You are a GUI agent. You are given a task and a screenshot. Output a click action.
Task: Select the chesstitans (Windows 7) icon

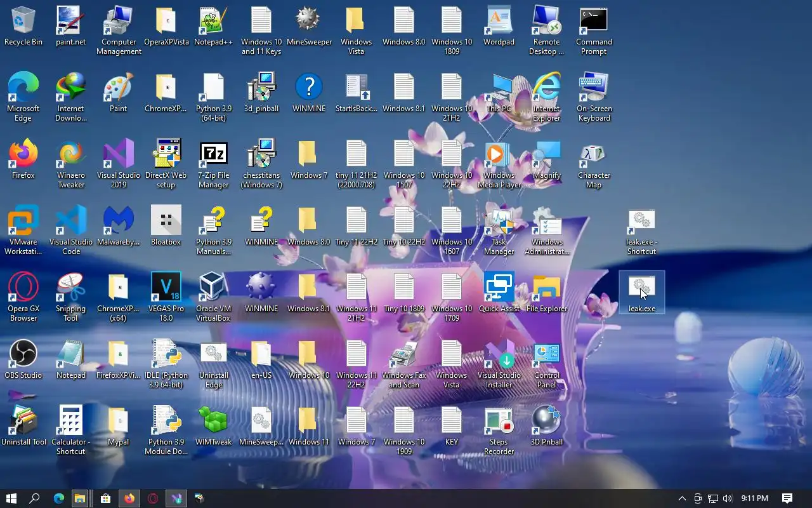261,164
